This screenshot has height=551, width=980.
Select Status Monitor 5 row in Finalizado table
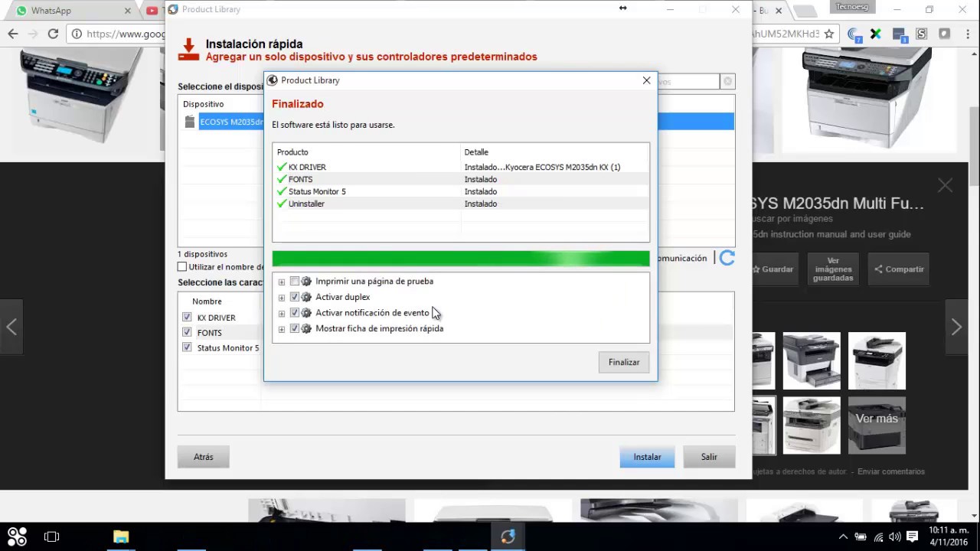pos(461,191)
